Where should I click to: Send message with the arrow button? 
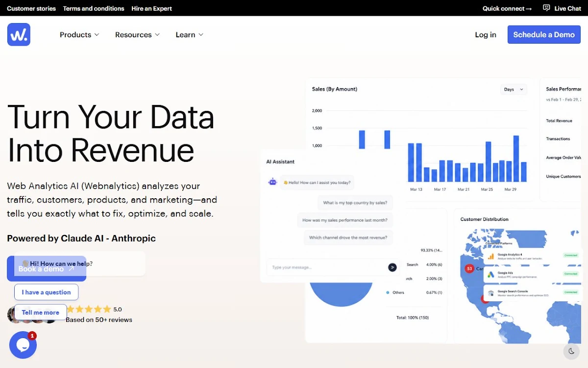click(x=392, y=267)
